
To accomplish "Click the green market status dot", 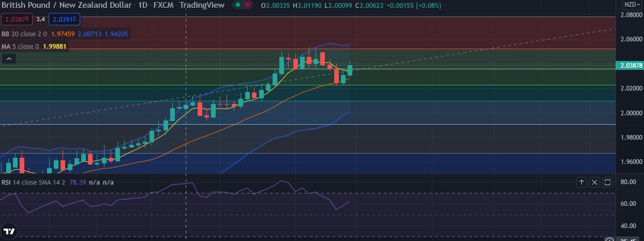I will coord(237,5).
